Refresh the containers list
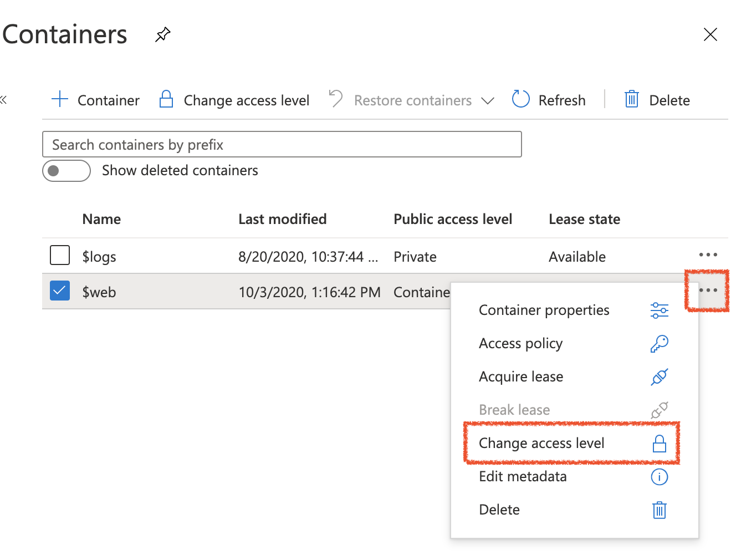The height and width of the screenshot is (560, 736). point(549,100)
